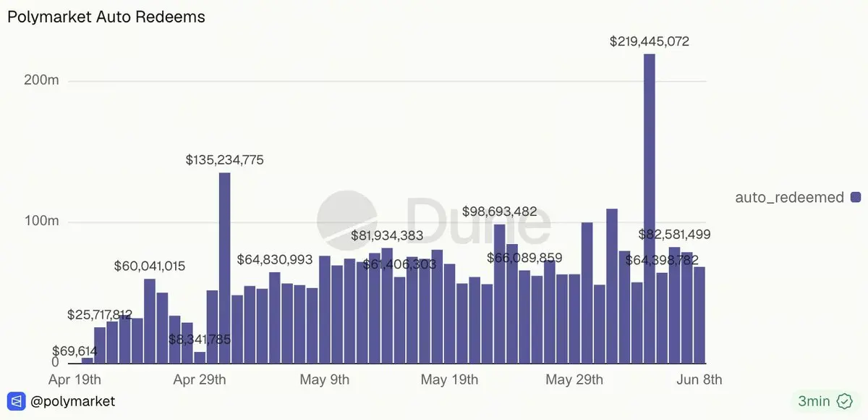Click the May 9th x-axis label
Image resolution: width=868 pixels, height=420 pixels.
pos(325,379)
